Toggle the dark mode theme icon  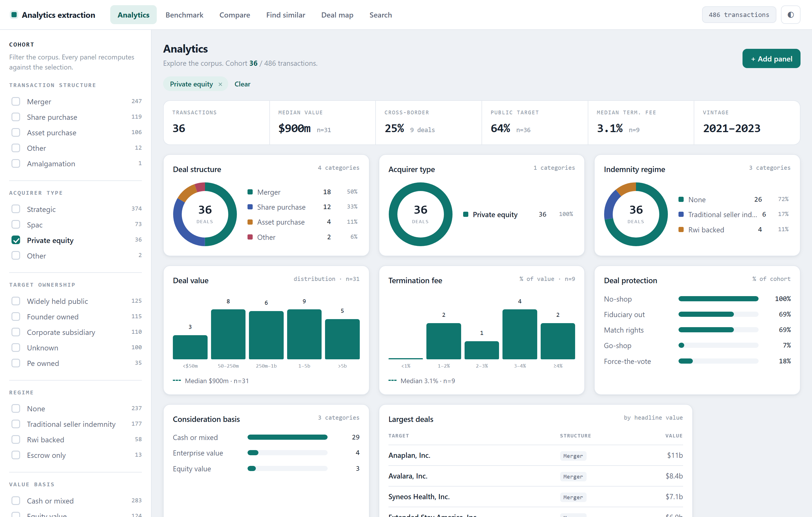point(790,15)
